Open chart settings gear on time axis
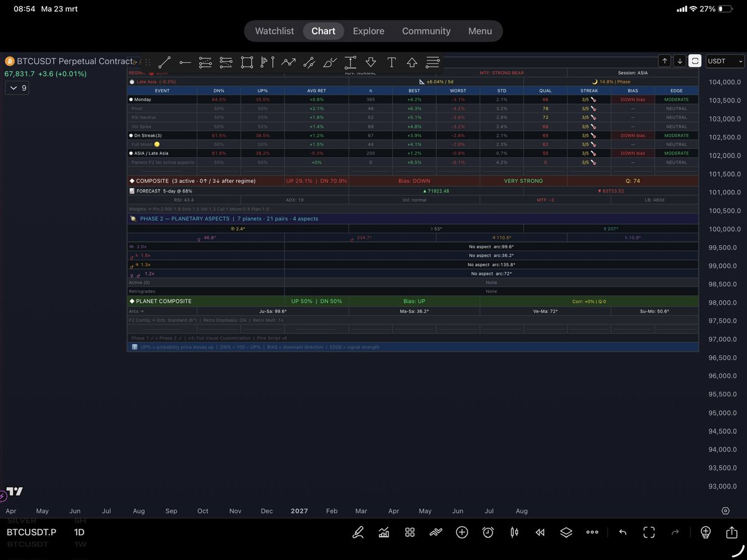Viewport: 747px width, 560px height. point(726,511)
